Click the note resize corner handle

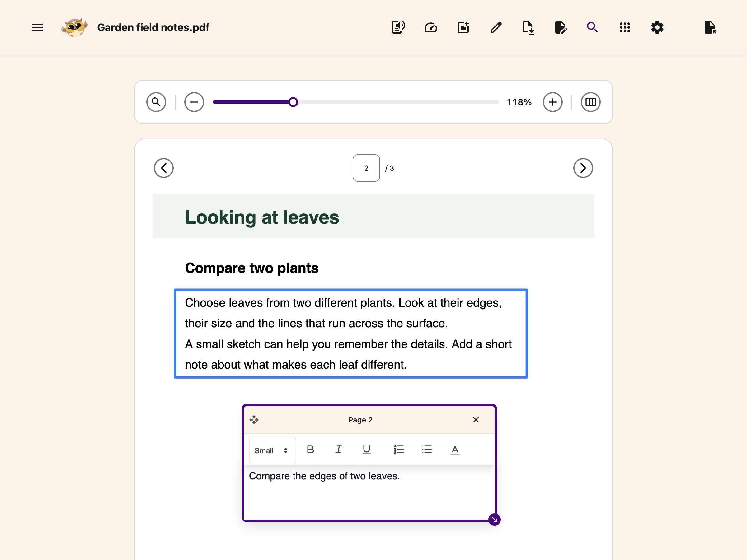(x=494, y=520)
